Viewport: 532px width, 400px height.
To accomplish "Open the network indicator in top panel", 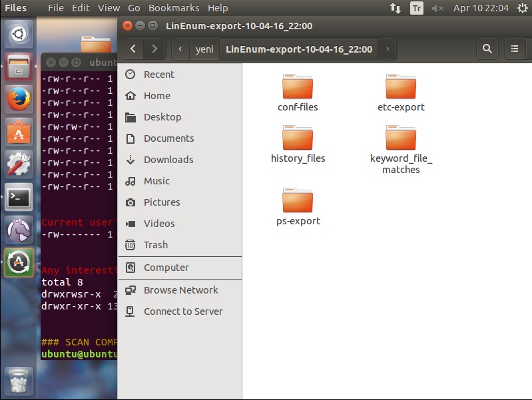I will [396, 8].
